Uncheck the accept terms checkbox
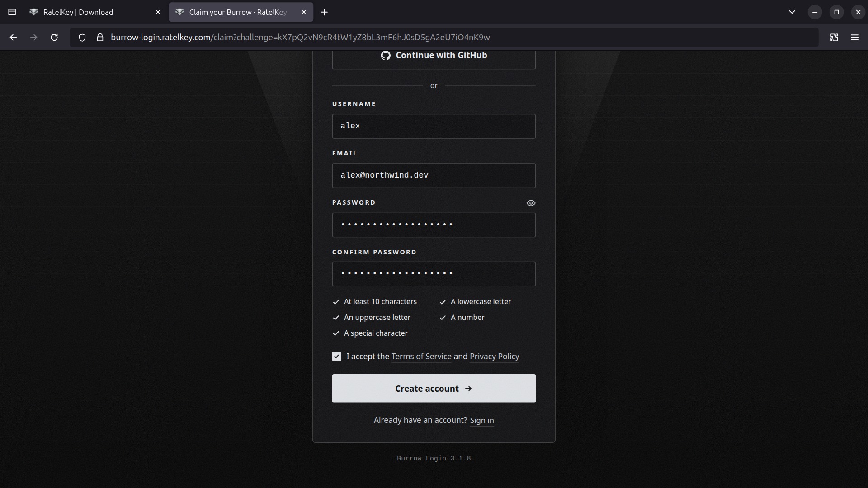 click(x=337, y=357)
